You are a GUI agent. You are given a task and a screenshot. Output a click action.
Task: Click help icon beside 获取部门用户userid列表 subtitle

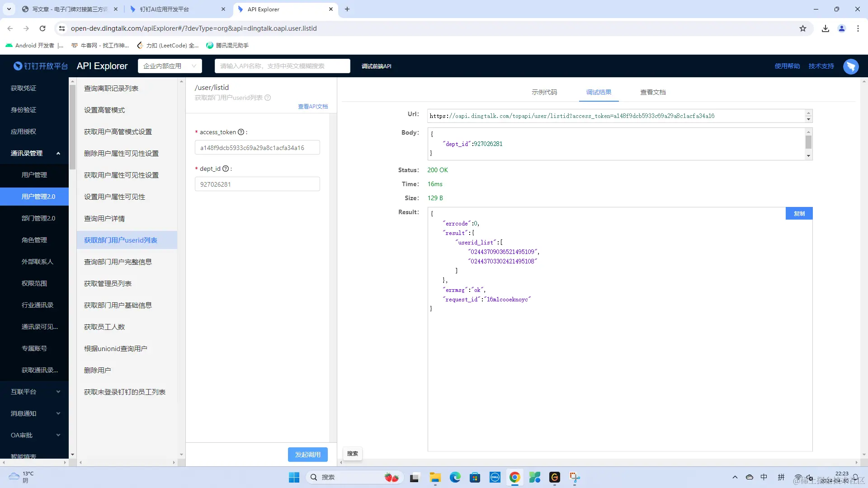click(x=268, y=98)
